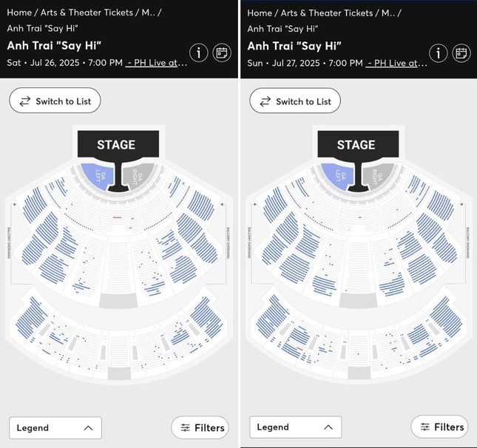Select the GA LEFT section on Jul 26 map
Image resolution: width=477 pixels, height=448 pixels.
click(x=98, y=177)
